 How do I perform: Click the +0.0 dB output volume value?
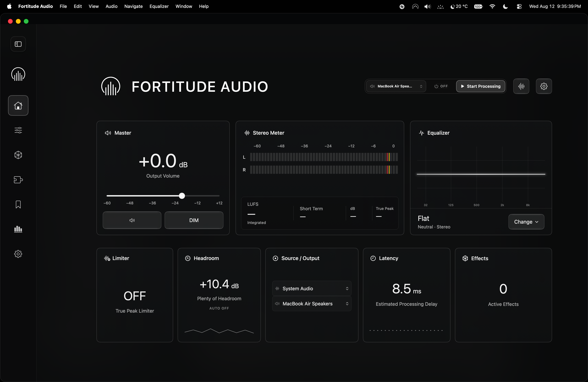pyautogui.click(x=163, y=161)
